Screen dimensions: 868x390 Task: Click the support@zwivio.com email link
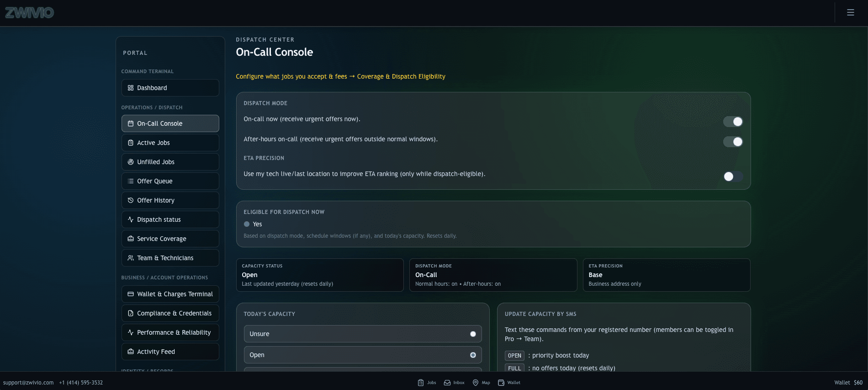tap(28, 383)
